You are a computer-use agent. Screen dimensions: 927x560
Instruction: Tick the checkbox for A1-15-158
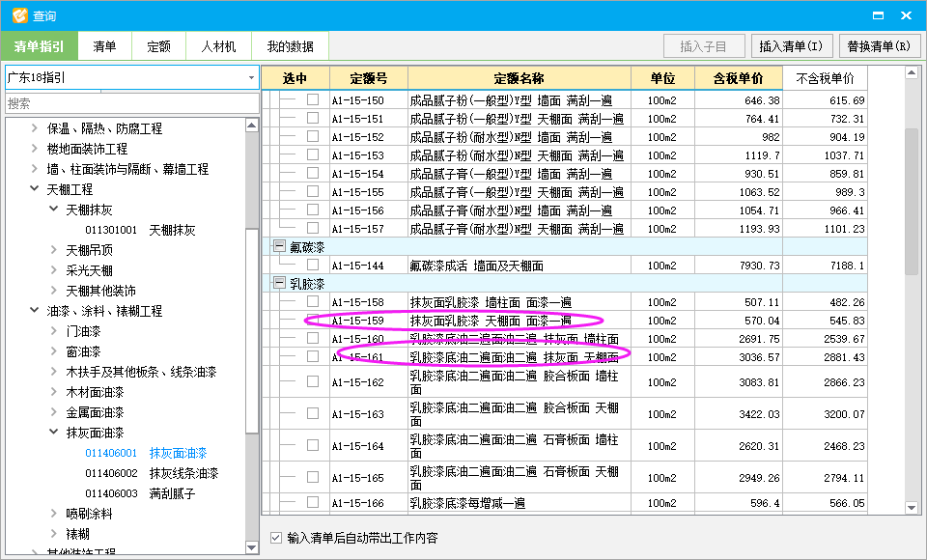click(x=313, y=301)
